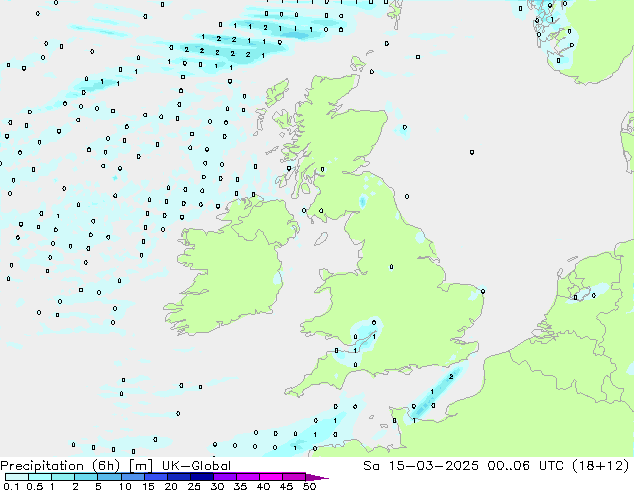Click the above-50 arrow tip of legend
Image resolution: width=634 pixels, height=490 pixels.
tap(317, 477)
